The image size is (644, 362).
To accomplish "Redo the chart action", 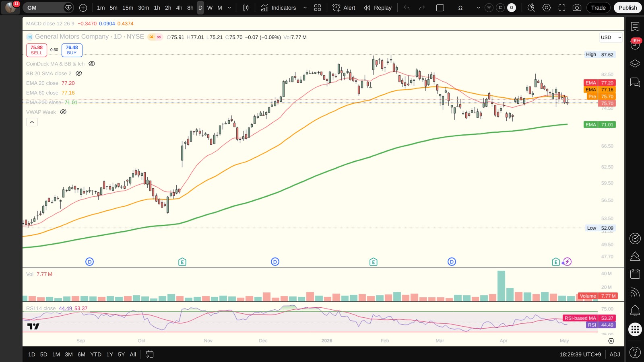I will [x=422, y=8].
